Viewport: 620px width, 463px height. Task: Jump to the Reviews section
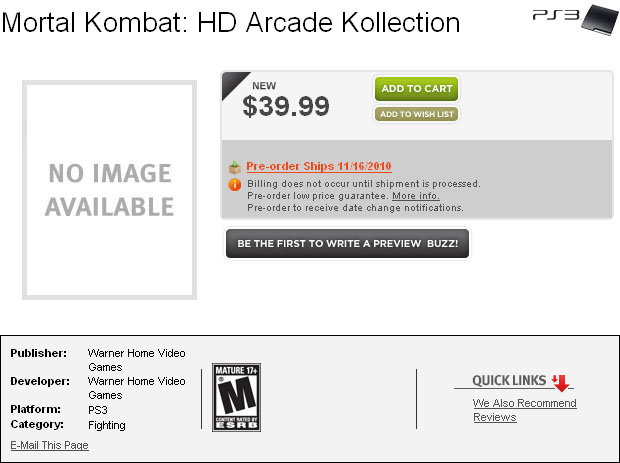[x=495, y=418]
